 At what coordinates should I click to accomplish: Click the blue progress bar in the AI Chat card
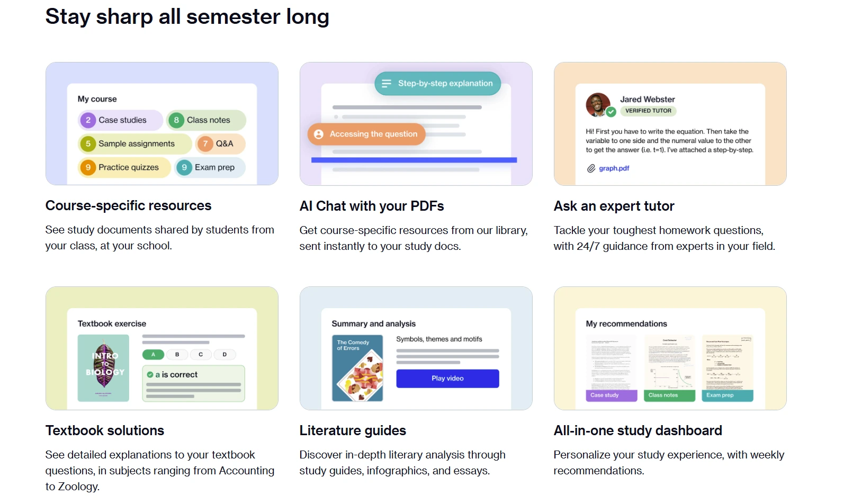pos(414,160)
